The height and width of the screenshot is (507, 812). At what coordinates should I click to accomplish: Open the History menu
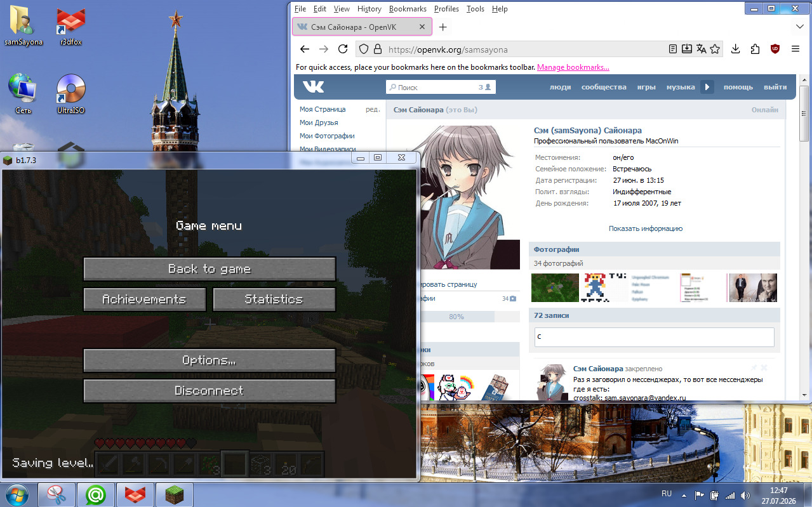[369, 9]
